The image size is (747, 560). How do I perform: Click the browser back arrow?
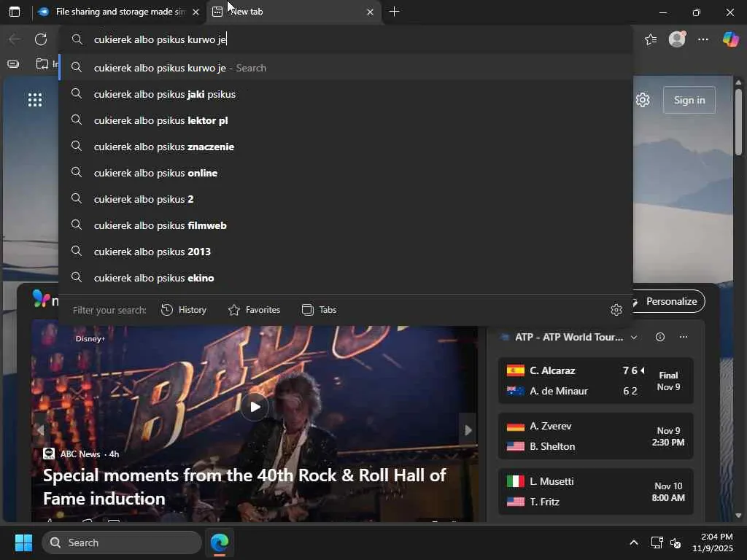point(15,39)
